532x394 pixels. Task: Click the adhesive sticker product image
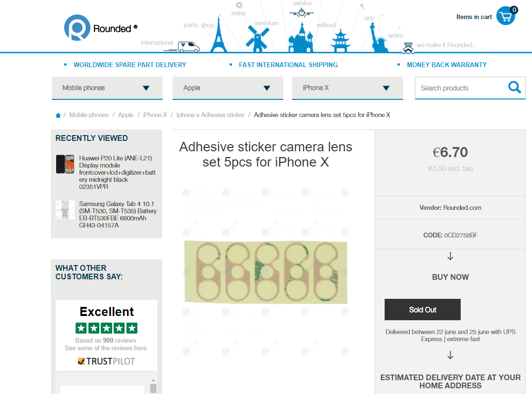click(266, 272)
